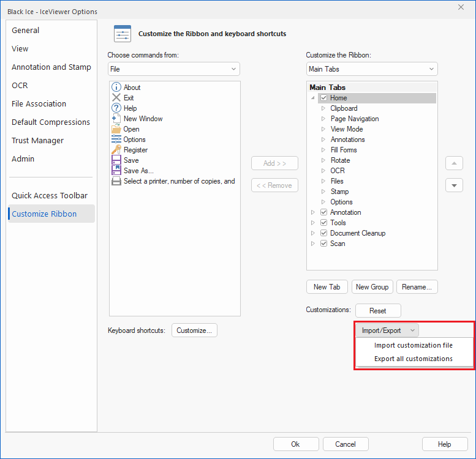The width and height of the screenshot is (476, 459).
Task: Collapse the Home tree node
Action: (312, 98)
